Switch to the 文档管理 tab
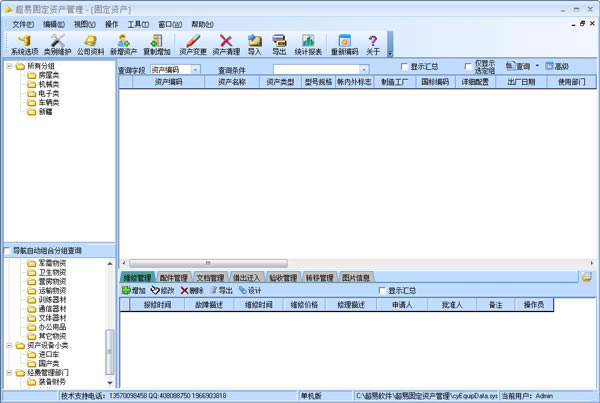Screen dimensions: 600x403 click(210, 277)
